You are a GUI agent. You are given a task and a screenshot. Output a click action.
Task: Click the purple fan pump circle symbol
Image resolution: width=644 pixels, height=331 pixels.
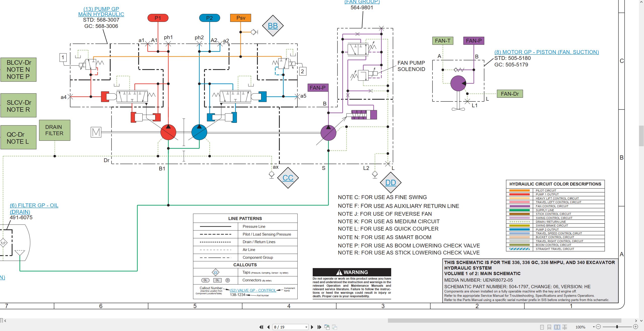coord(328,133)
